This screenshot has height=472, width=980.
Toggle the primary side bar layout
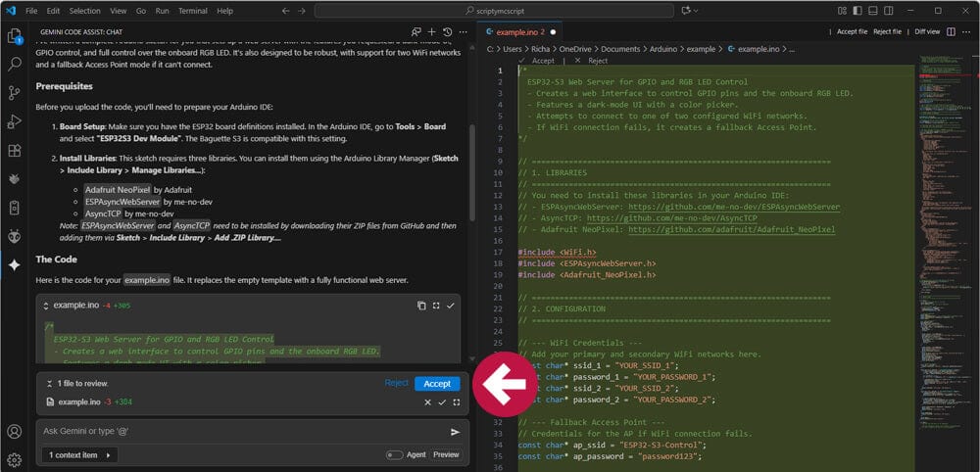tap(857, 11)
